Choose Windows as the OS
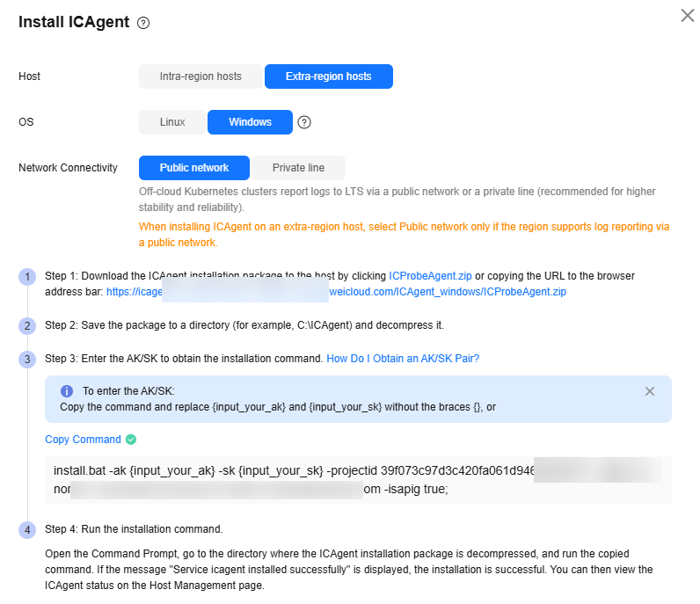Screen dimensions: 700x604 pyautogui.click(x=250, y=122)
